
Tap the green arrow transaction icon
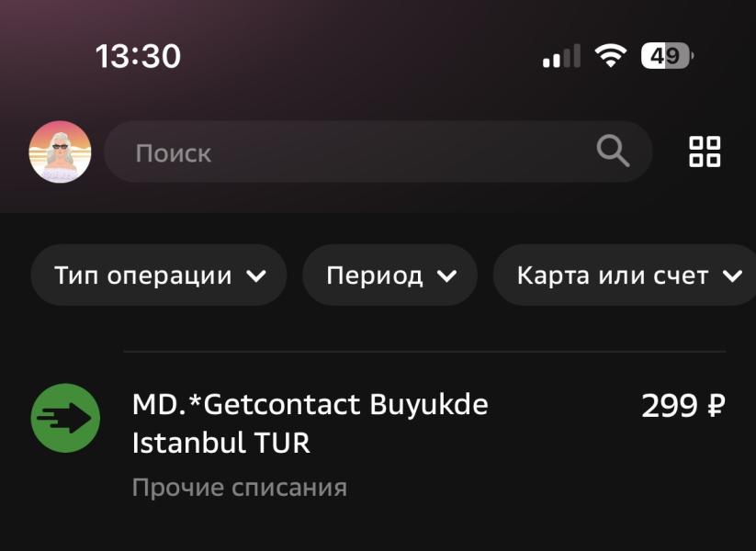coord(65,418)
